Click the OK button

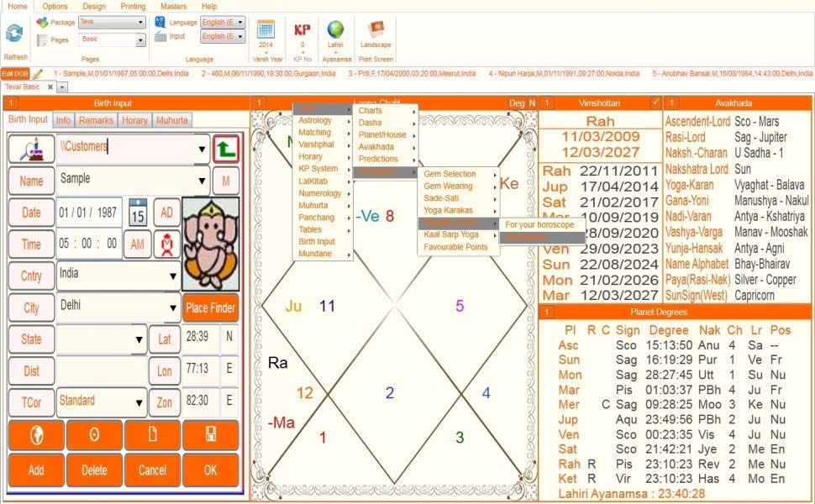(x=211, y=470)
